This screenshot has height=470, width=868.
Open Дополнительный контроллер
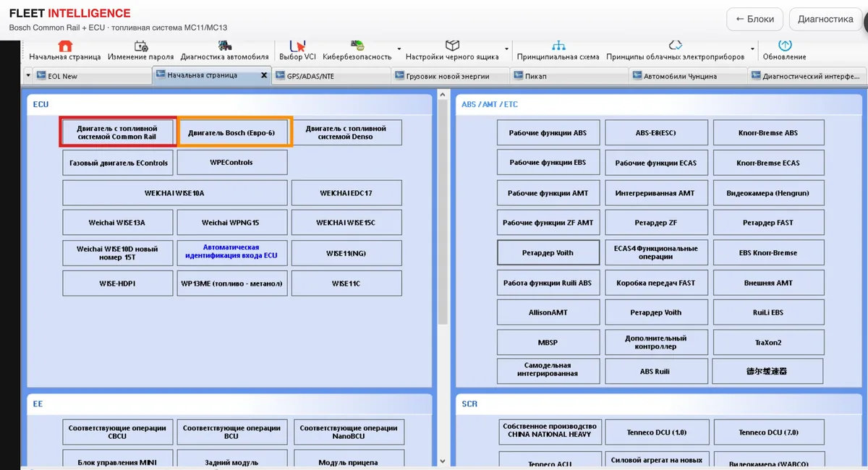tap(656, 342)
